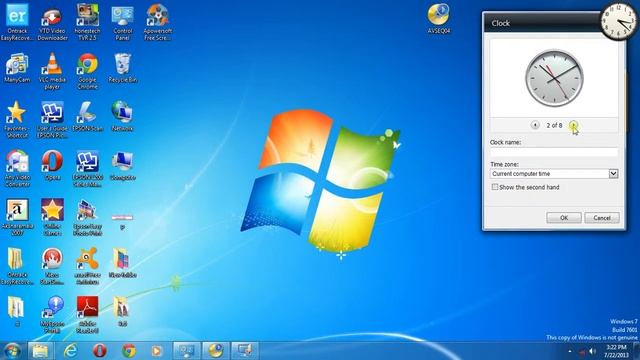640x360 pixels.
Task: Go to previous clock style arrow
Action: [x=535, y=125]
